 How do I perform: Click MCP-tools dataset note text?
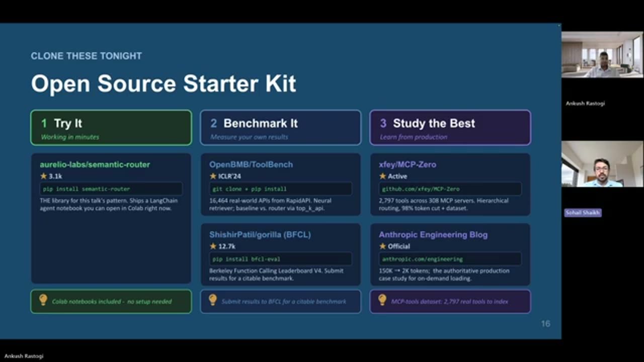click(450, 302)
